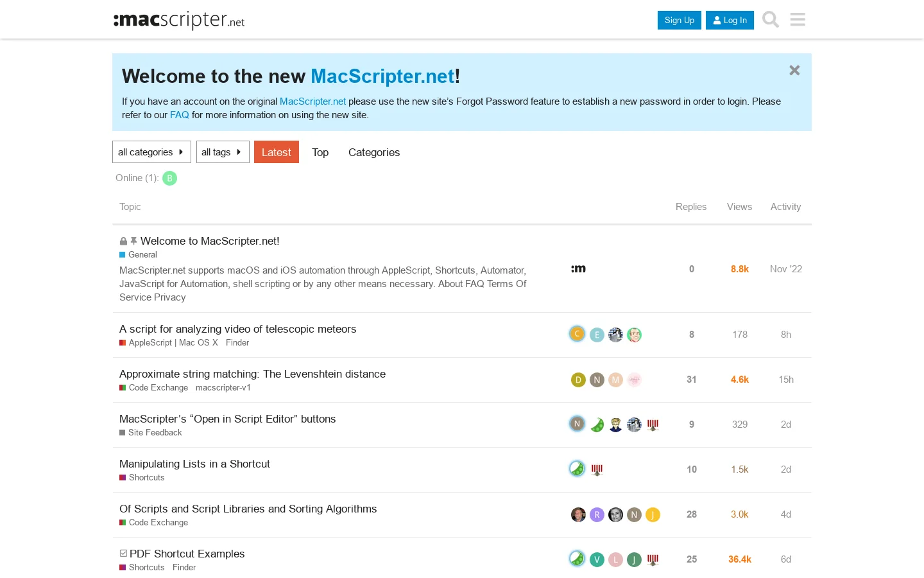Click green pea avatar on Manipulating Lists topic

(577, 469)
